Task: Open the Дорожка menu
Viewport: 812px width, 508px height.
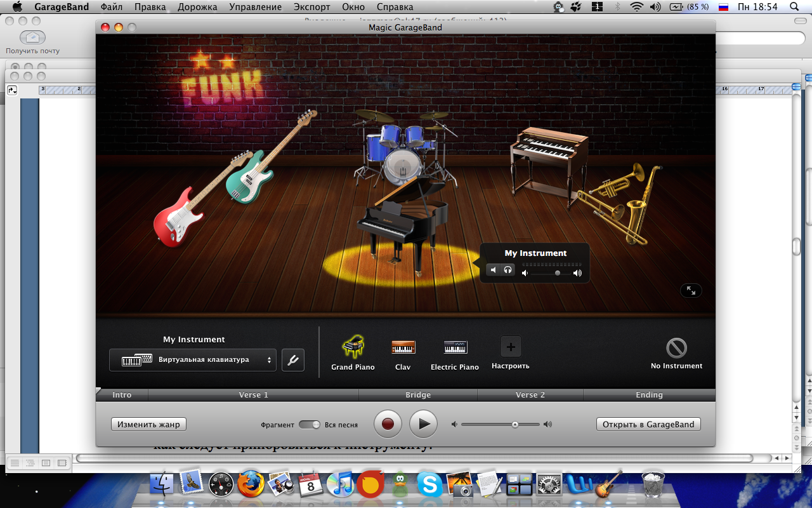Action: click(x=197, y=7)
